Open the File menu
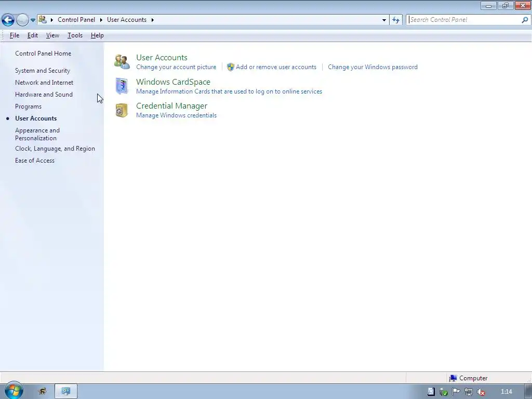 coord(14,35)
